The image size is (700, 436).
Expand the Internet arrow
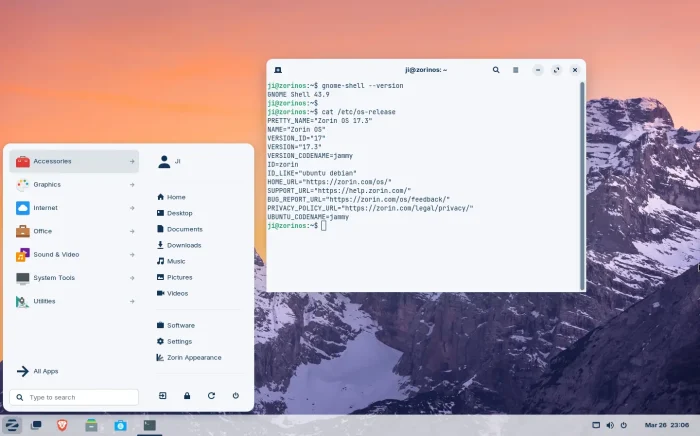coord(132,208)
